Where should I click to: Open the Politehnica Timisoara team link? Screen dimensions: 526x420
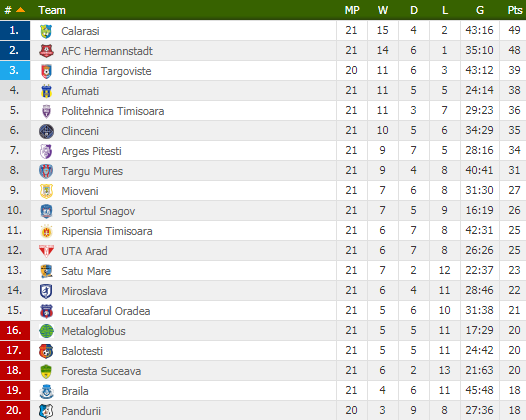click(x=113, y=111)
